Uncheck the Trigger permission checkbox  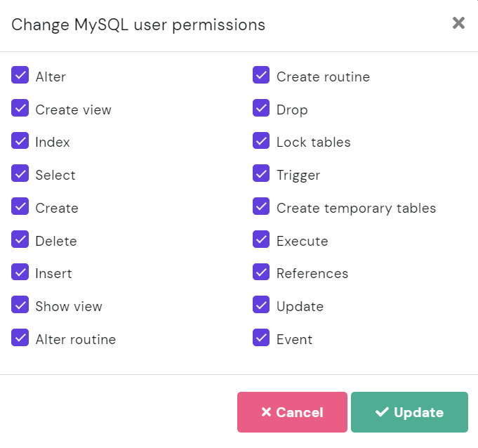point(261,173)
